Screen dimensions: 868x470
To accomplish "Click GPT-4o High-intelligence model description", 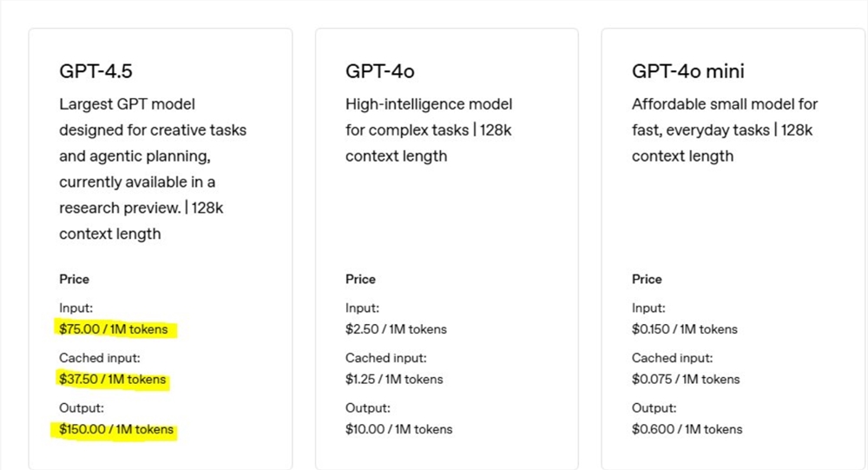I will tap(429, 130).
